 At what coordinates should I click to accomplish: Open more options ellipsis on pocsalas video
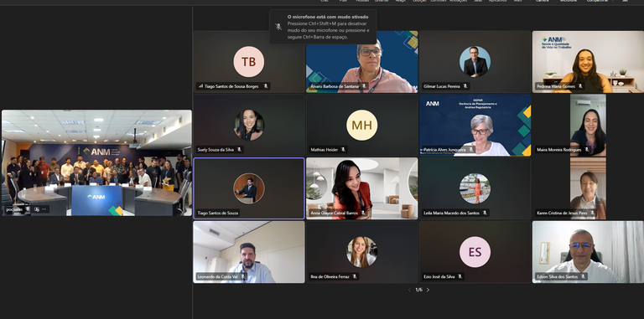[x=44, y=209]
